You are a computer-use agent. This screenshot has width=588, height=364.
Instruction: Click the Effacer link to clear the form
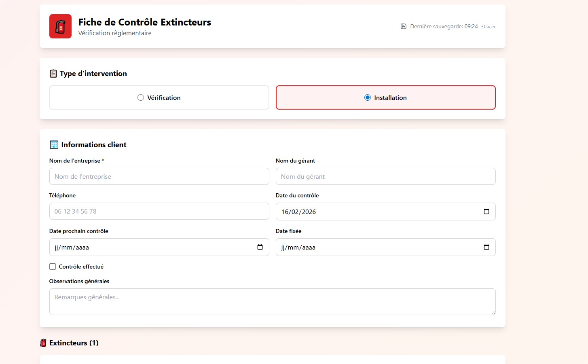click(488, 26)
